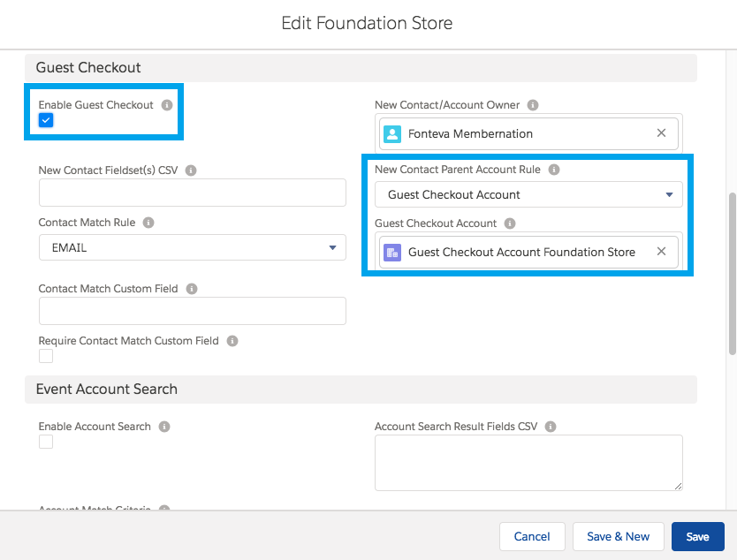Click the Edit Foundation Store dialog title
The width and height of the screenshot is (737, 560).
[x=367, y=23]
